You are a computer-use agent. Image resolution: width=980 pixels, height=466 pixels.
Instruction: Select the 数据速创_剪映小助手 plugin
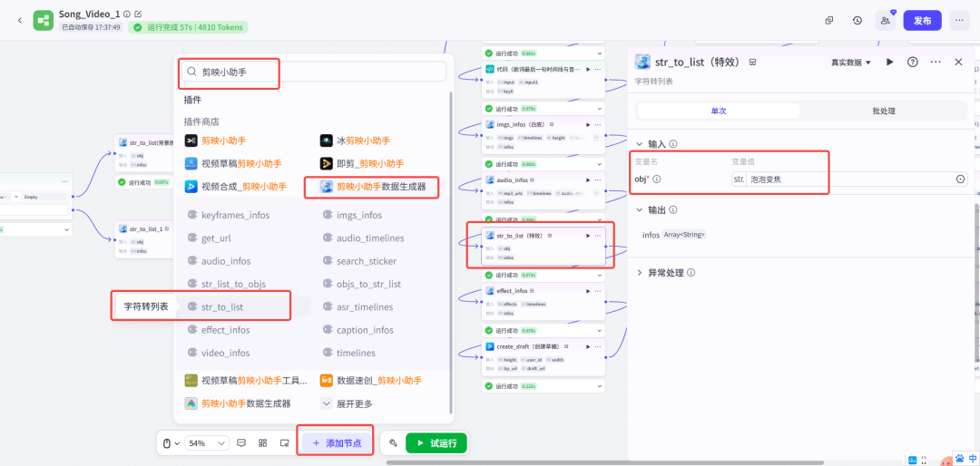(370, 381)
